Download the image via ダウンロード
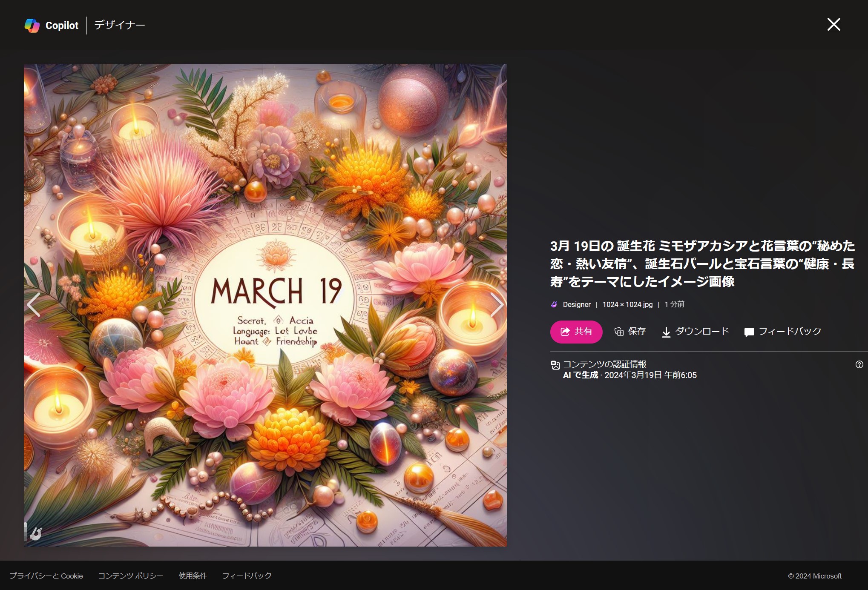This screenshot has height=590, width=868. tap(695, 332)
